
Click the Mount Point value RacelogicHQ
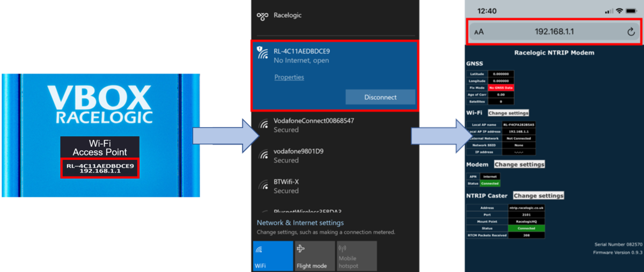pos(526,221)
